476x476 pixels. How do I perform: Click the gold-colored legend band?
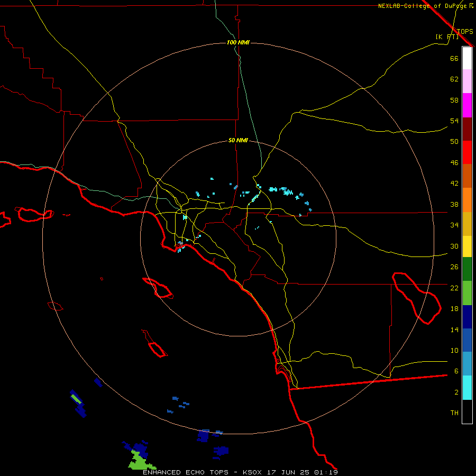467,224
